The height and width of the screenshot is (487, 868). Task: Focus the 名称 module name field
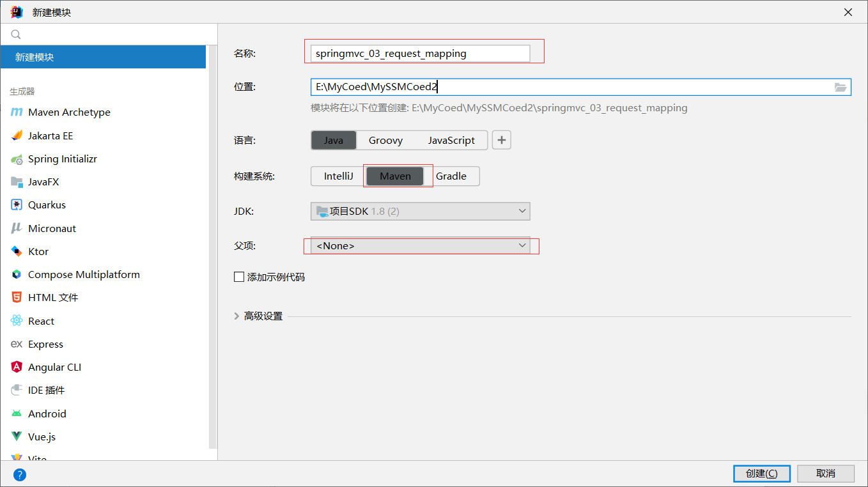[x=421, y=54]
